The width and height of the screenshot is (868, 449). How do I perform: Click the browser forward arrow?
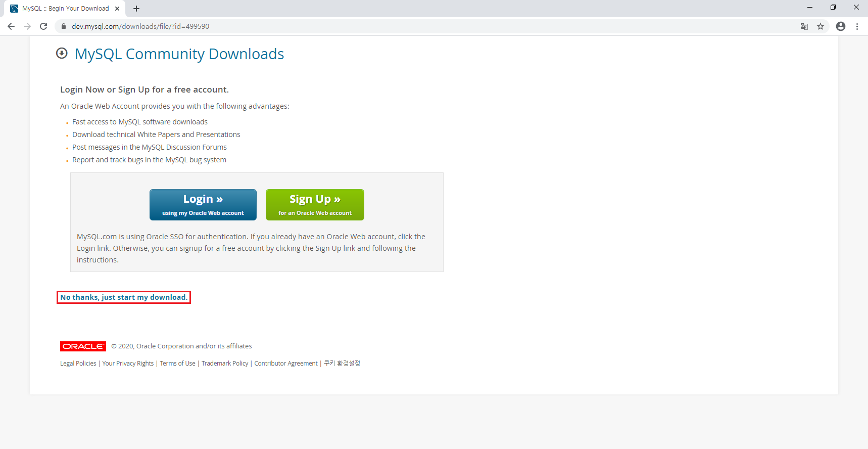pos(27,26)
